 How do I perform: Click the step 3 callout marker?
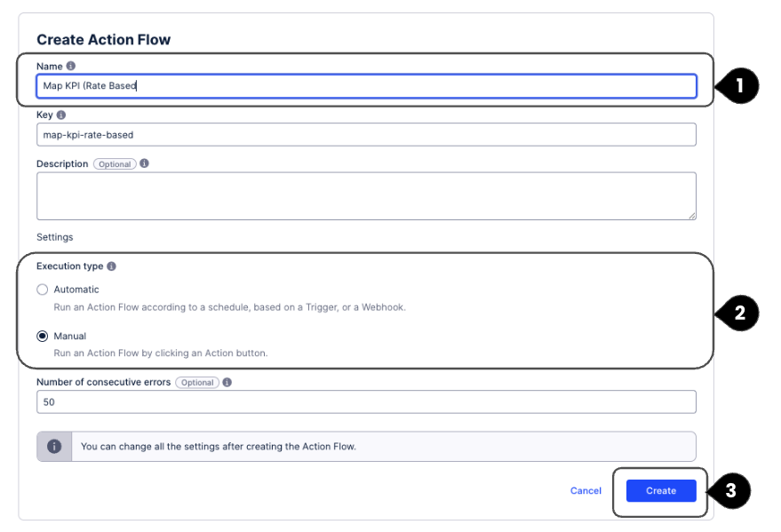tap(730, 491)
